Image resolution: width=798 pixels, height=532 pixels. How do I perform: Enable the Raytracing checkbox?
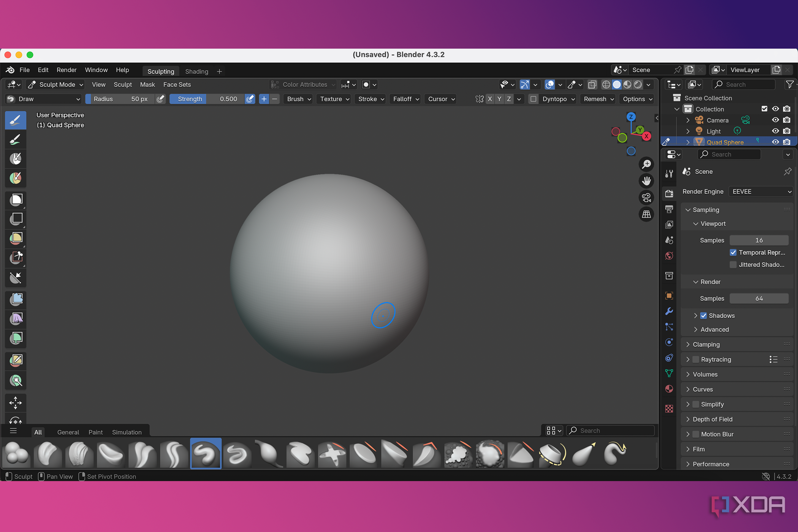pos(696,359)
